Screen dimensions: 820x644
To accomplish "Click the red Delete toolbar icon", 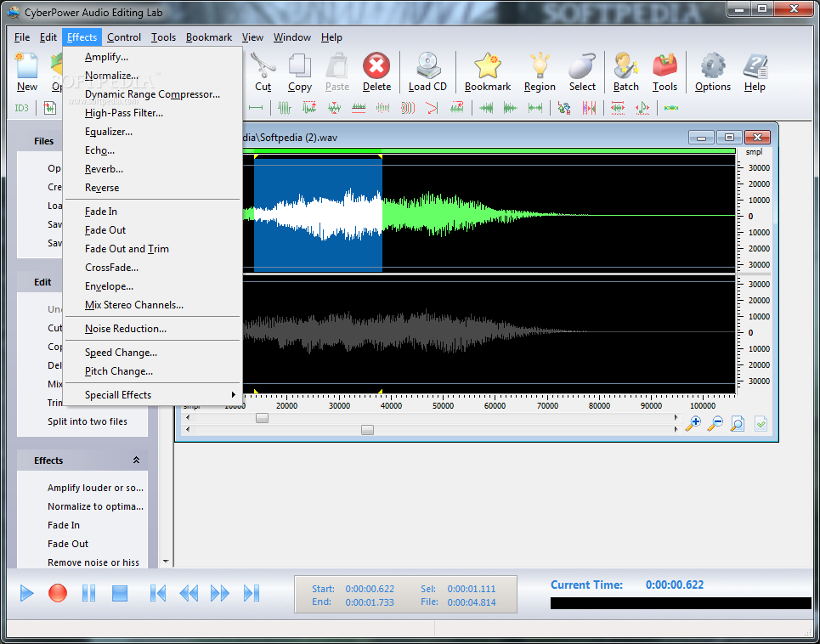I will click(x=376, y=72).
